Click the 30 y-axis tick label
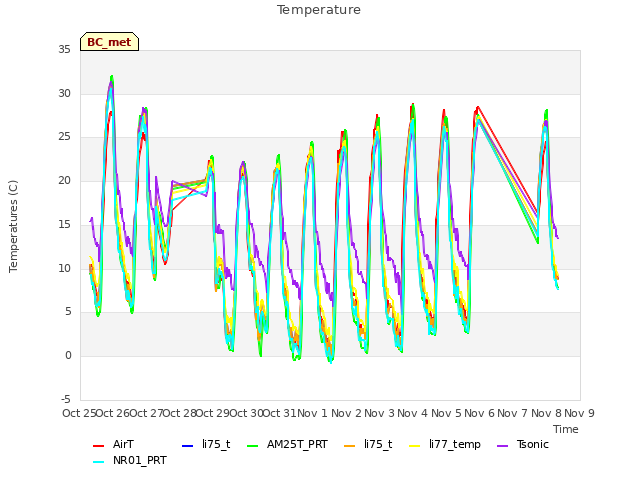The image size is (640, 480). (64, 93)
